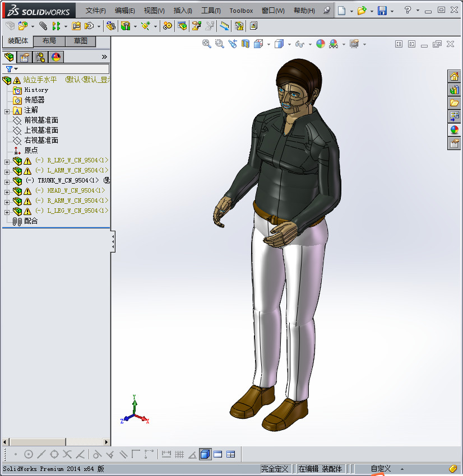Click the SolidWorks Resources home icon
Image resolution: width=463 pixels, height=476 pixels.
(x=454, y=77)
